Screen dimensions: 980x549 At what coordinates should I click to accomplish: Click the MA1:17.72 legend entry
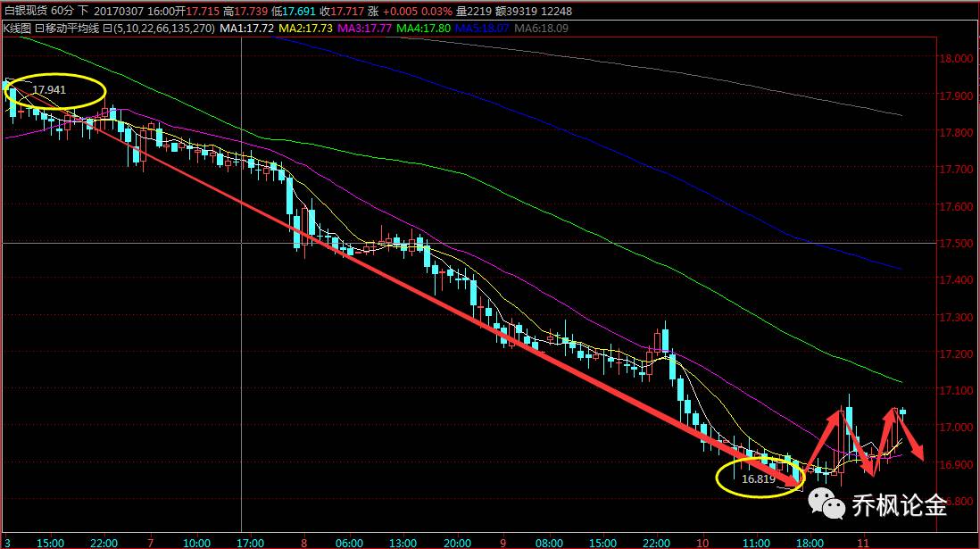[x=247, y=29]
